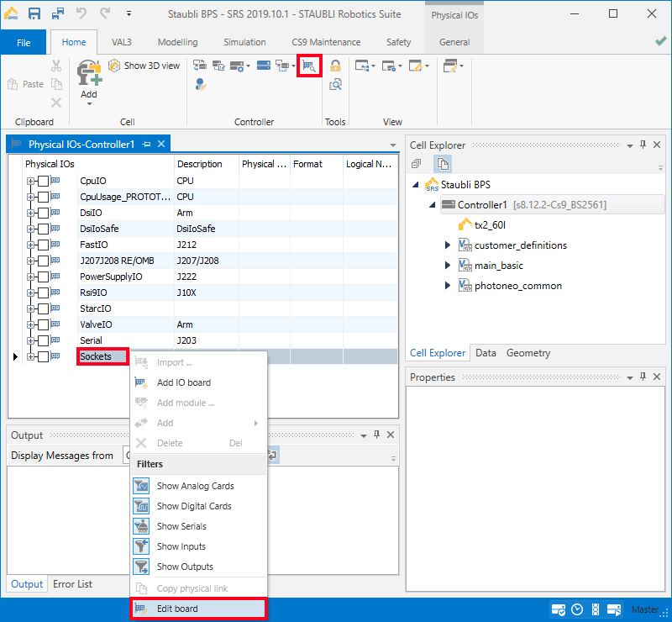Expand main_basic in Cell Explorer
The height and width of the screenshot is (622, 672).
point(448,265)
